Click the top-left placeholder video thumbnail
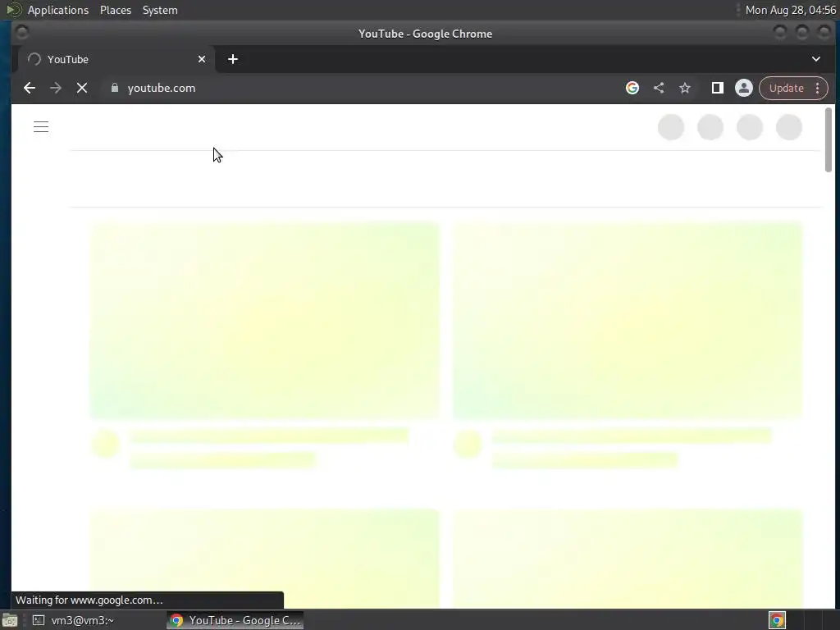 (x=265, y=319)
